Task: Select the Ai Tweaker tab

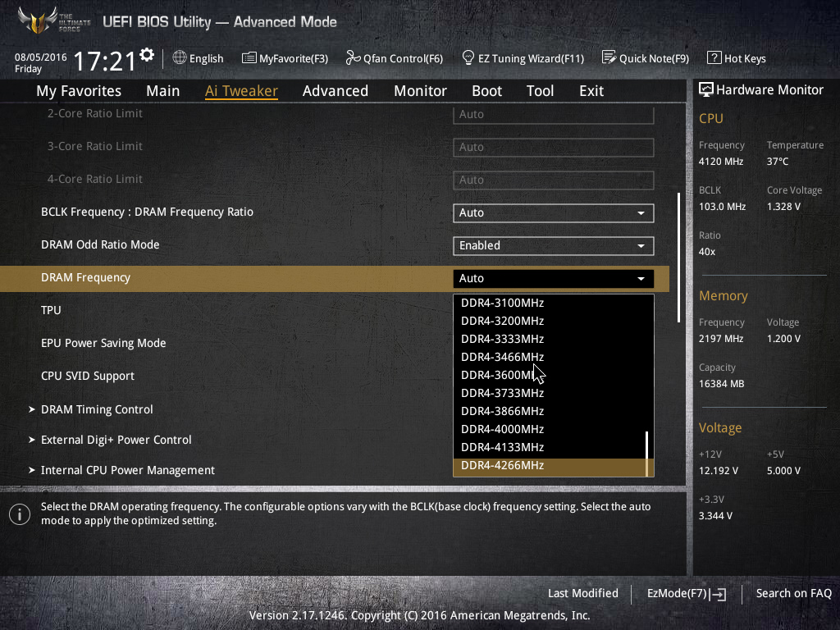Action: click(242, 91)
